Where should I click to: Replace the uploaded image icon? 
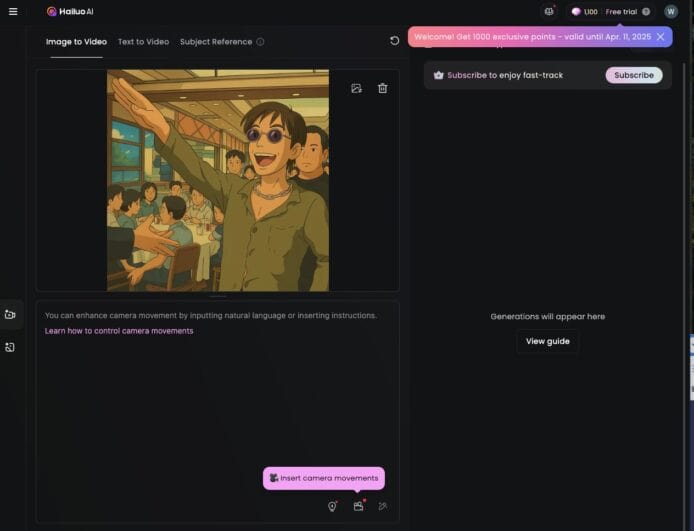coord(356,88)
